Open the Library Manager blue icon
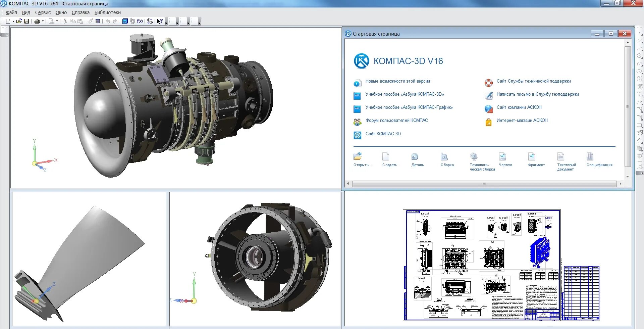Screen dimensions: 644x329 (125, 21)
